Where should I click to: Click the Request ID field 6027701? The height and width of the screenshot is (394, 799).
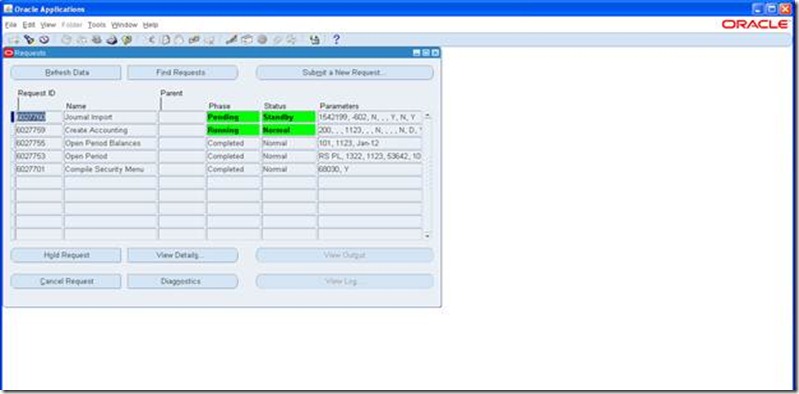39,169
